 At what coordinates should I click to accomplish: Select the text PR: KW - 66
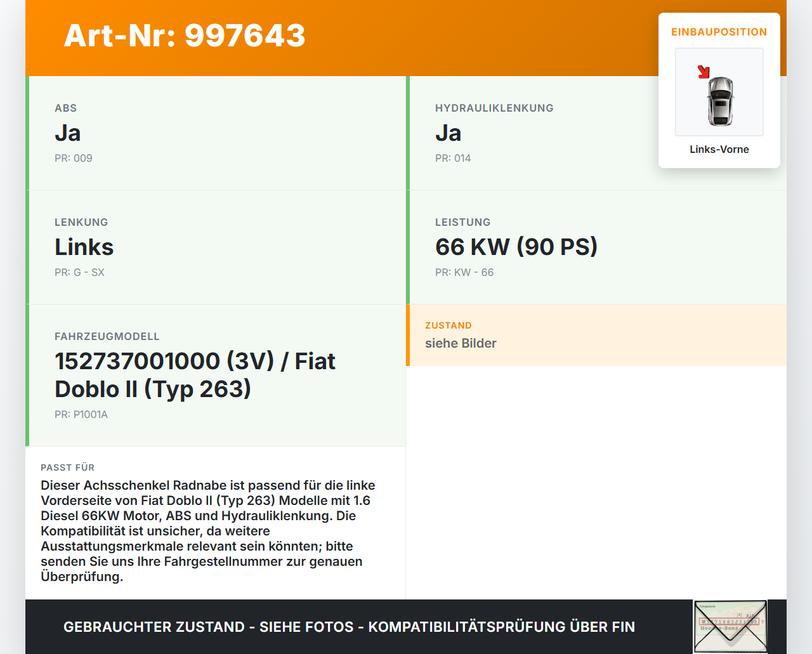click(x=464, y=272)
